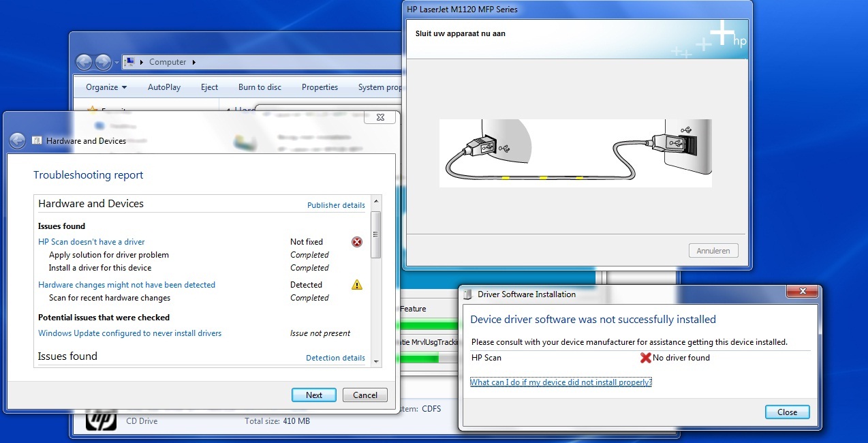Click the troubleshooting report scrollbar up arrow
The image size is (868, 443).
coord(375,202)
